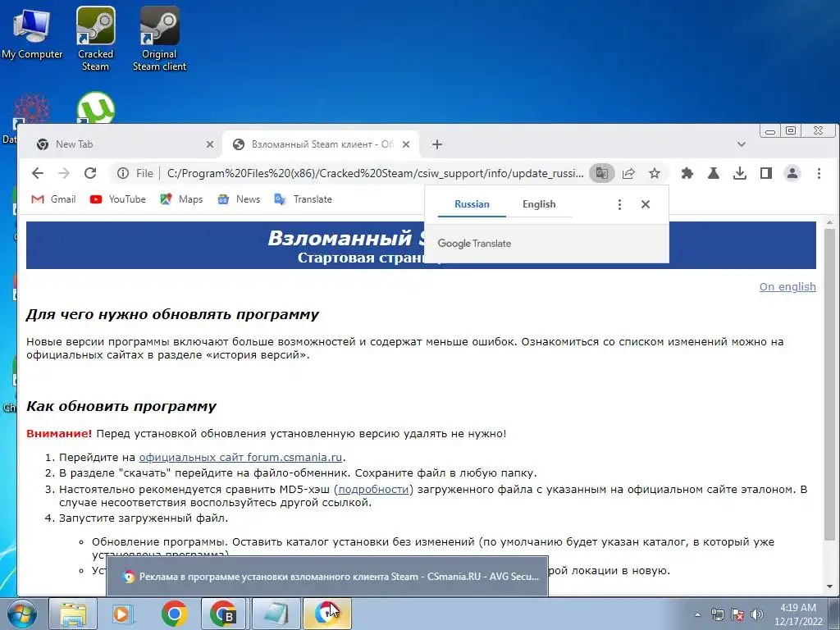Viewport: 840px width, 630px height.
Task: Close the Взломанный Steam клиент tab
Action: 406,144
